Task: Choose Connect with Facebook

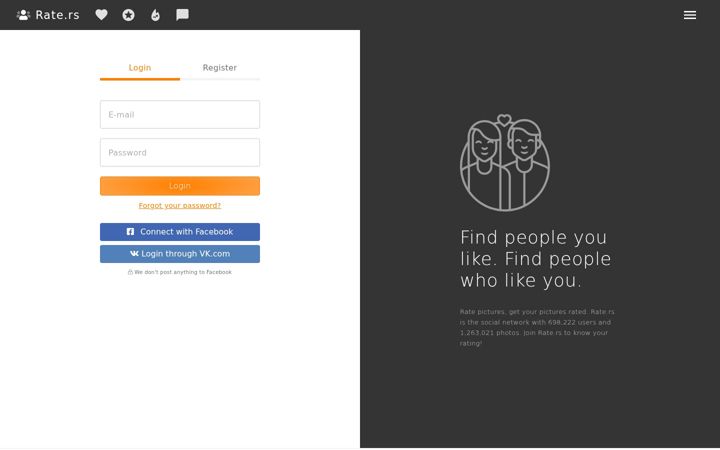Action: pyautogui.click(x=180, y=232)
